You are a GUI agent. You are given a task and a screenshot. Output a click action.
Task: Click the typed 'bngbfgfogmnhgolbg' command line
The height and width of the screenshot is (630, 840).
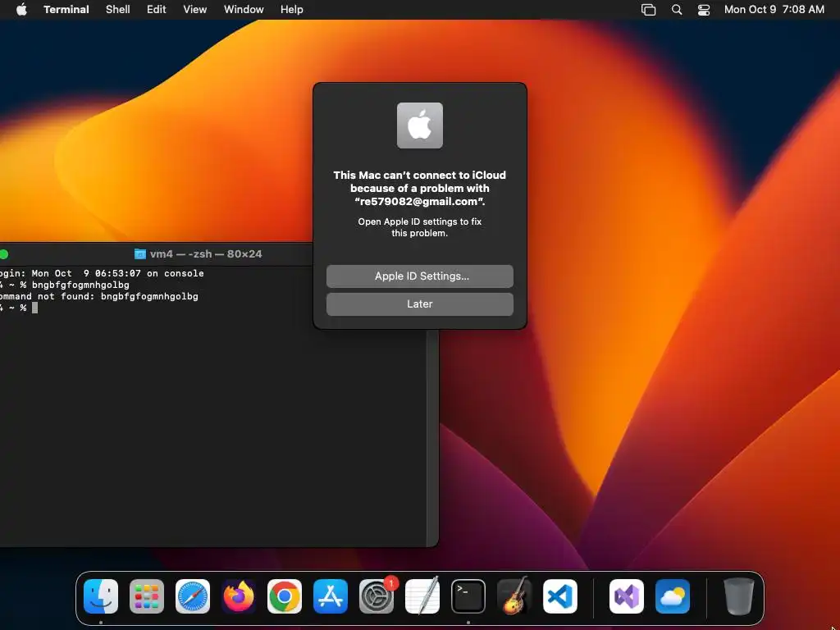click(64, 285)
